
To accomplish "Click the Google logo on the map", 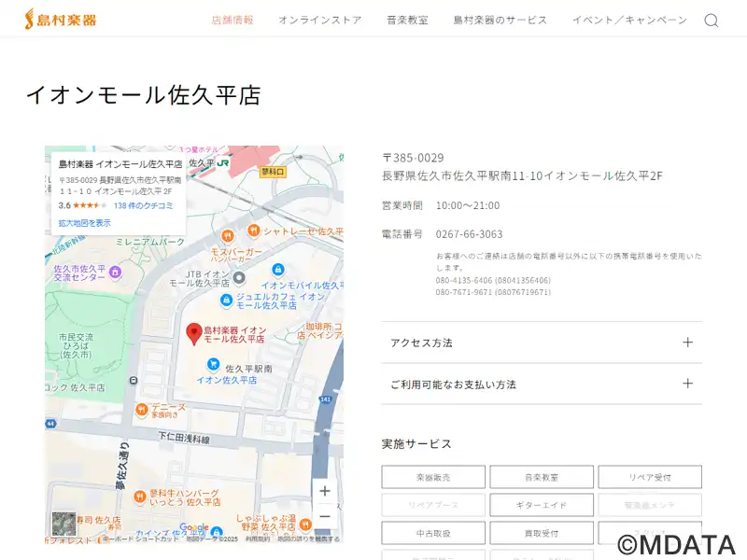I will point(194,527).
